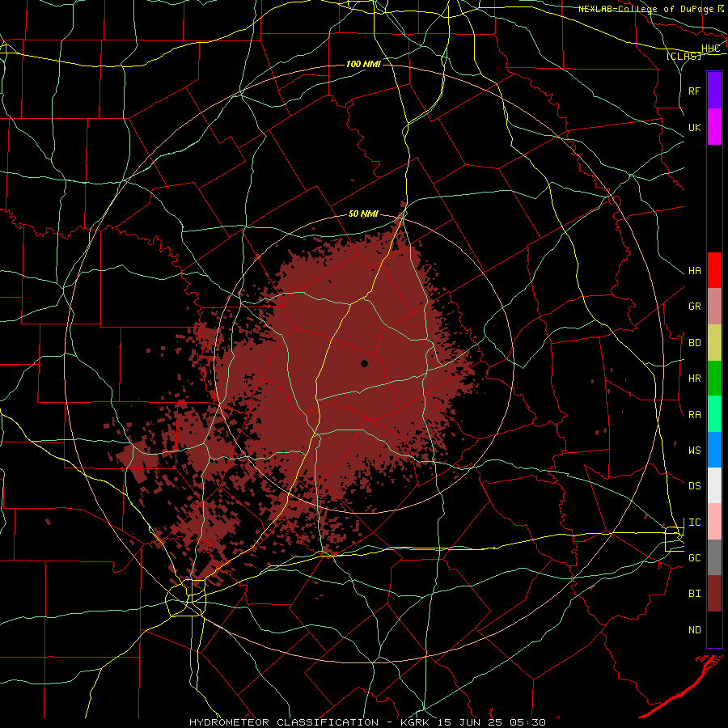Click the UK magenta legend swatch
This screenshot has height=728, width=728.
(714, 127)
